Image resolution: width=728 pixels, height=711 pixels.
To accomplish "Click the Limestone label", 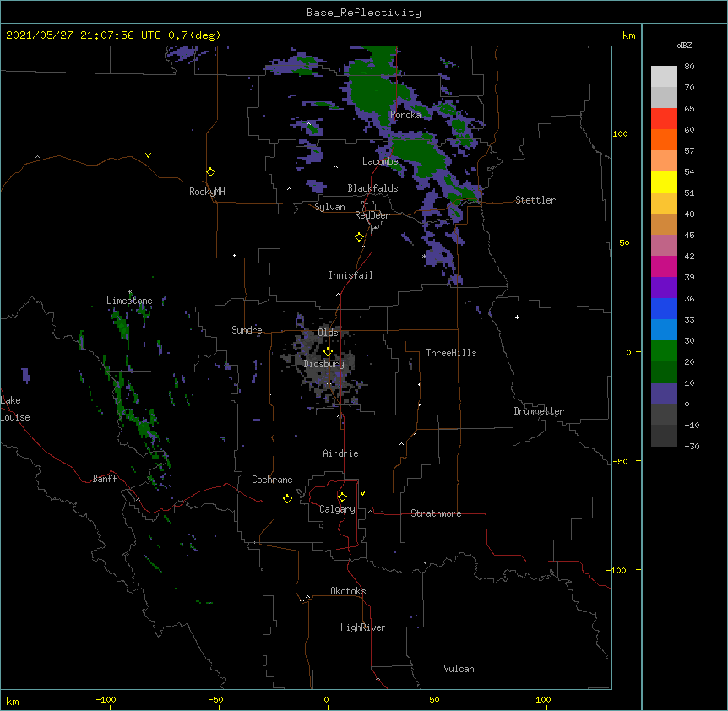I will [129, 301].
